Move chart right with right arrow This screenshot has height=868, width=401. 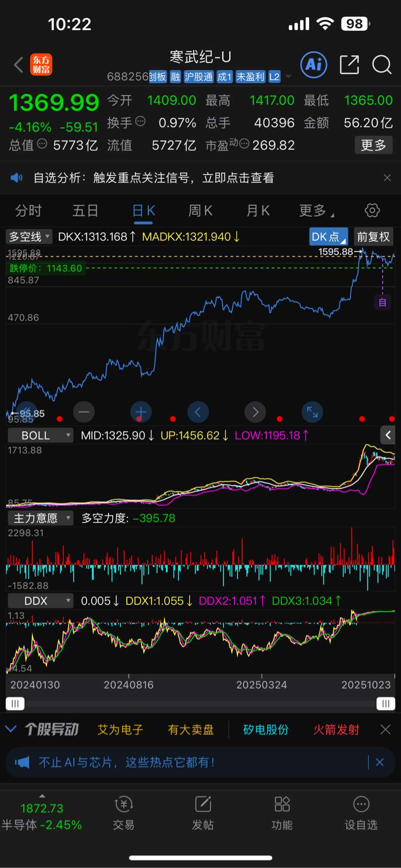(x=255, y=412)
